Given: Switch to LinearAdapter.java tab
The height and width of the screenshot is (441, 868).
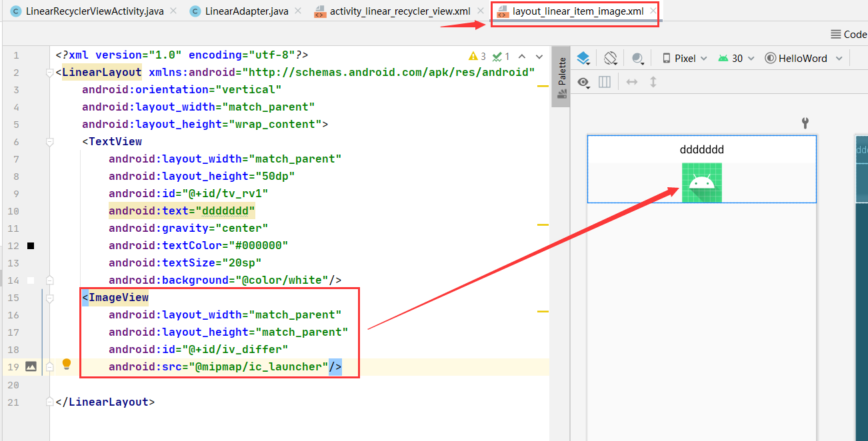Looking at the screenshot, I should (247, 11).
